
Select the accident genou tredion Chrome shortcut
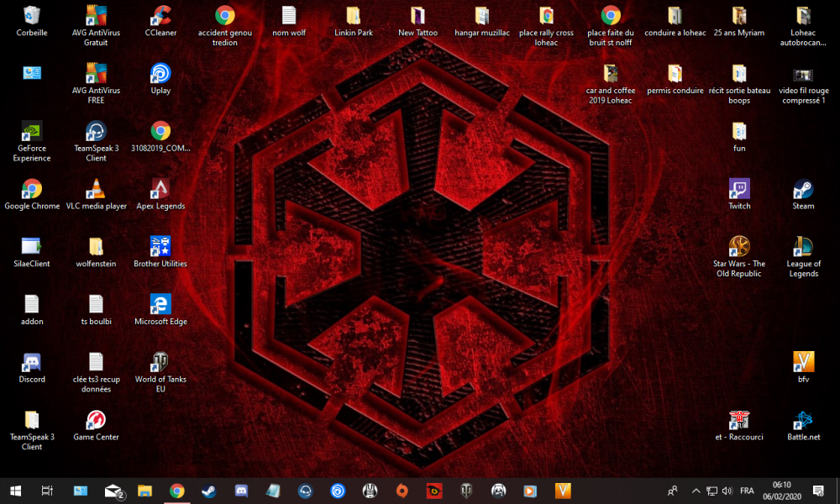[224, 26]
